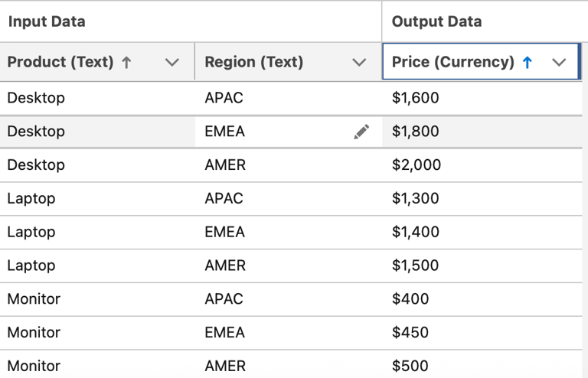This screenshot has height=378, width=588.
Task: Click the blue Price sort arrow icon
Action: coord(528,63)
